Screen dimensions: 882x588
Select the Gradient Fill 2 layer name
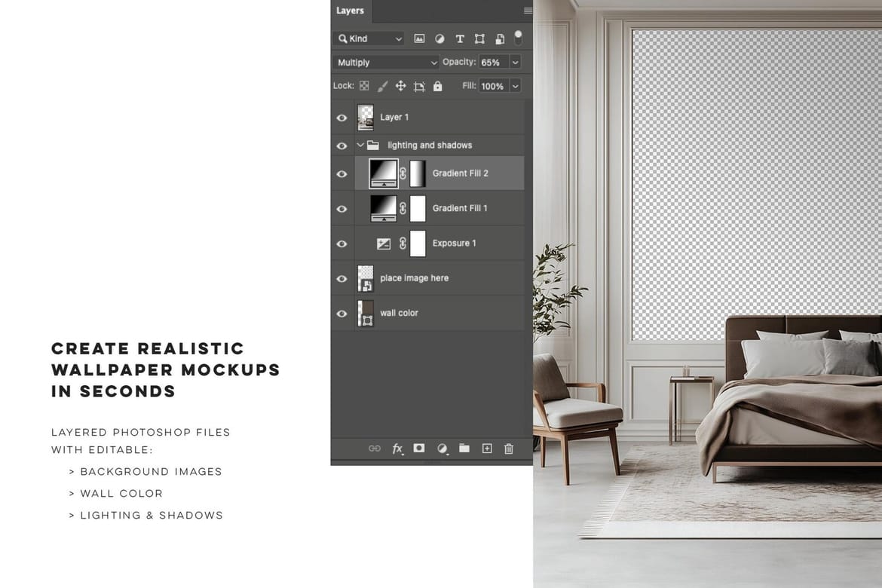tap(460, 173)
